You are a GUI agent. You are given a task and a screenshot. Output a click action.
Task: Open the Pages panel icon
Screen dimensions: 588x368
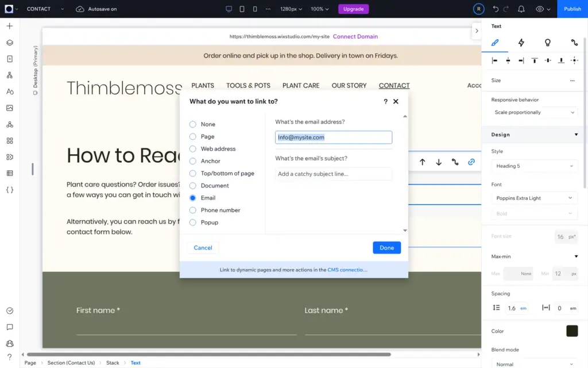click(x=10, y=59)
